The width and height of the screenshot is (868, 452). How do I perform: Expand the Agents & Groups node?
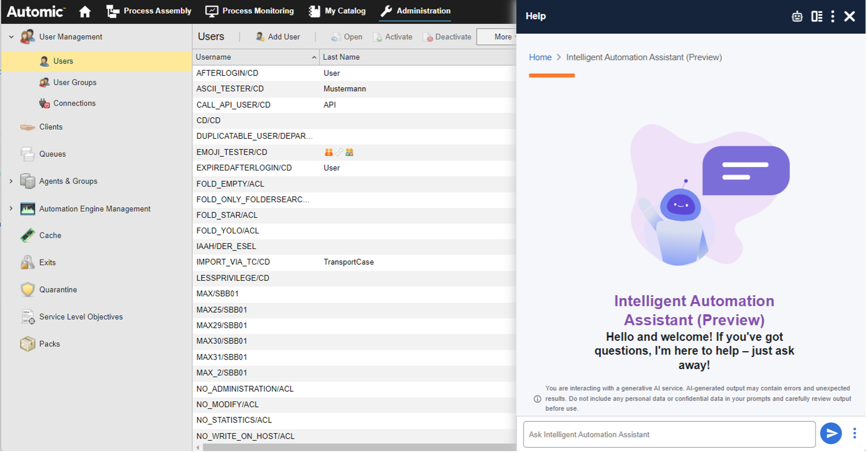11,181
